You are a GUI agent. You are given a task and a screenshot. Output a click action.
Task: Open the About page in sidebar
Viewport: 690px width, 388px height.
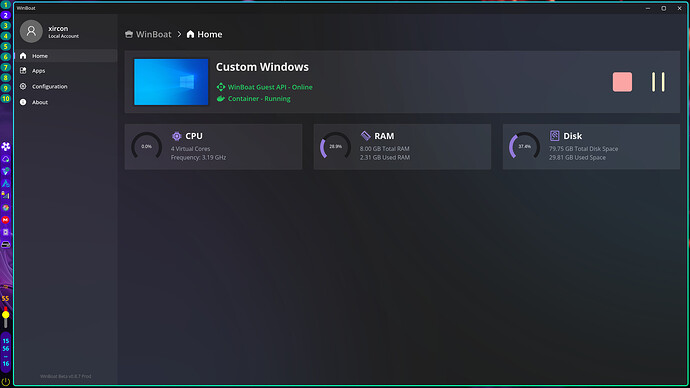tap(66, 102)
